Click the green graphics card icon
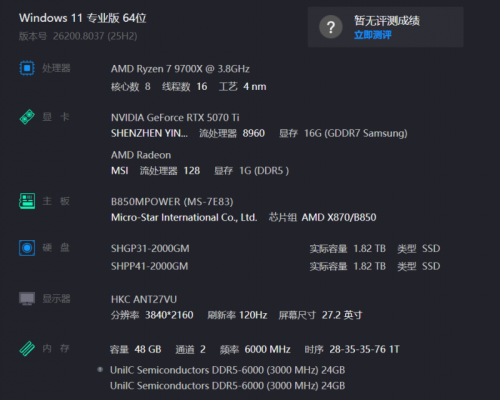This screenshot has height=400, width=500. point(27,117)
